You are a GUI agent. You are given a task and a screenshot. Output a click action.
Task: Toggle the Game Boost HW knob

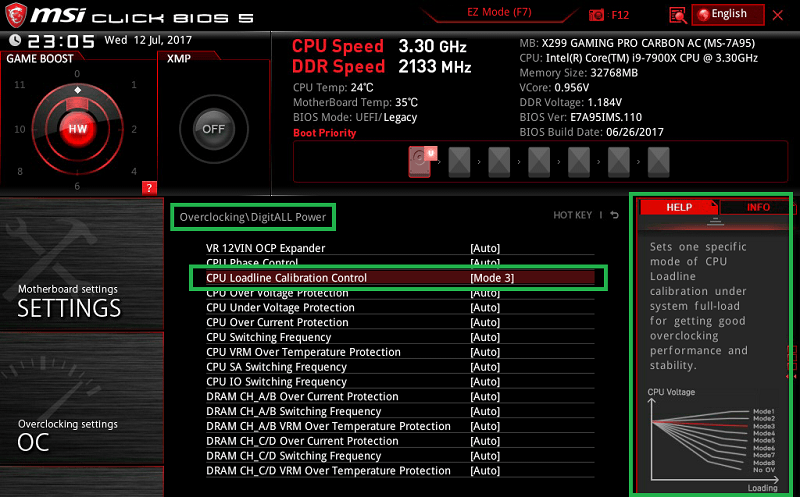coord(78,129)
